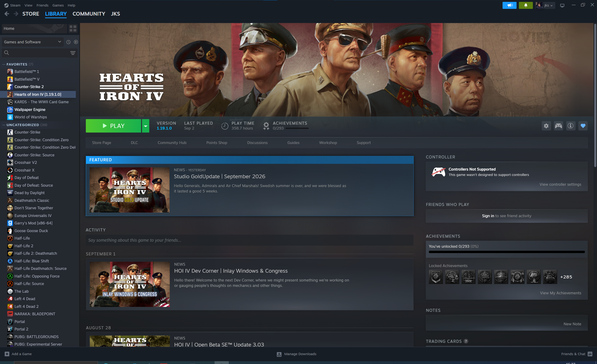
Task: Toggle the recent clock sort icon
Action: coord(68,42)
